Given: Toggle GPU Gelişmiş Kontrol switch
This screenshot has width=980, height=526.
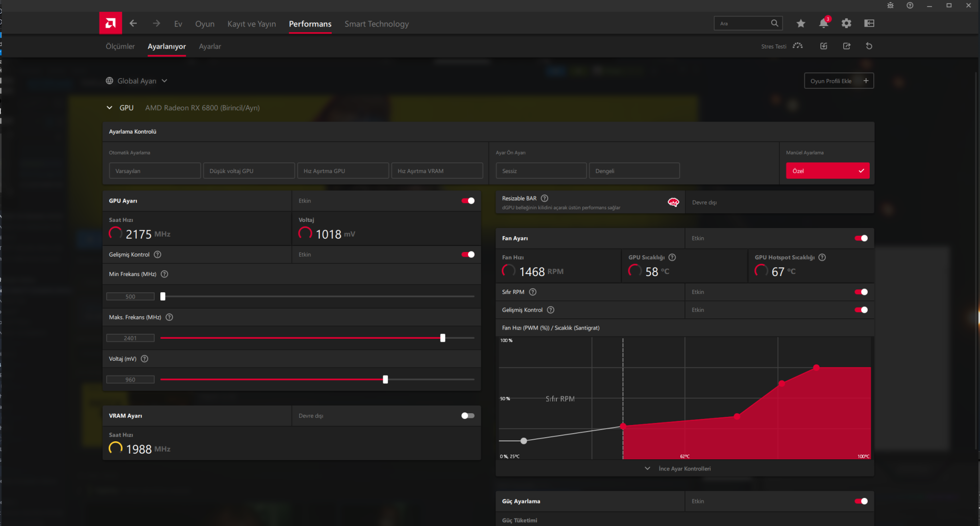Looking at the screenshot, I should [468, 255].
